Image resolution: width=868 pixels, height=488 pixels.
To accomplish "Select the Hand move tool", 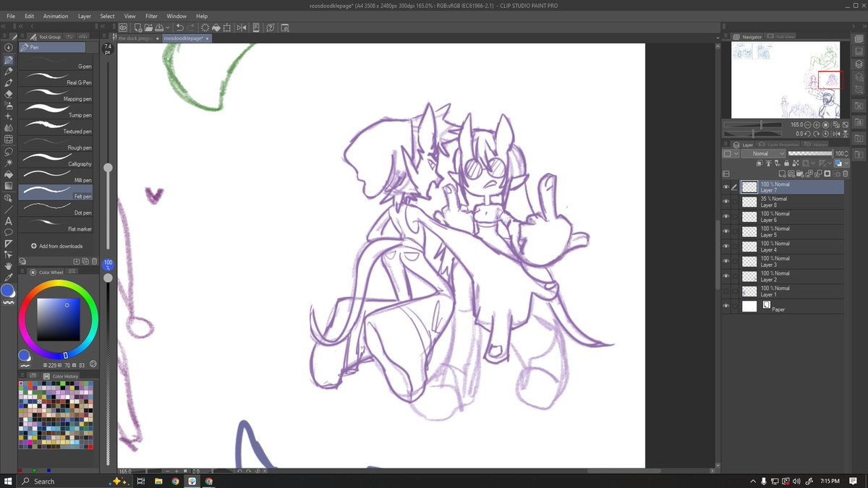I will pyautogui.click(x=8, y=266).
